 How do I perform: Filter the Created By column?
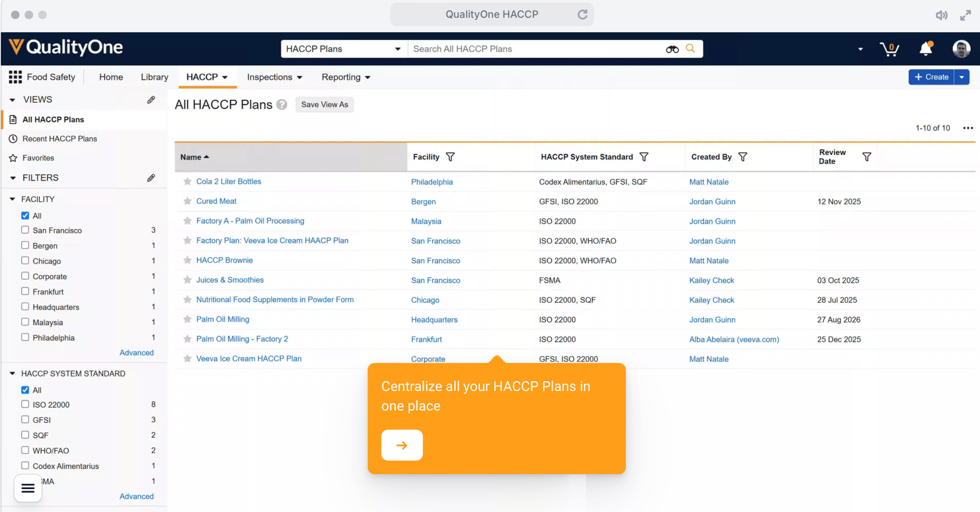tap(743, 157)
